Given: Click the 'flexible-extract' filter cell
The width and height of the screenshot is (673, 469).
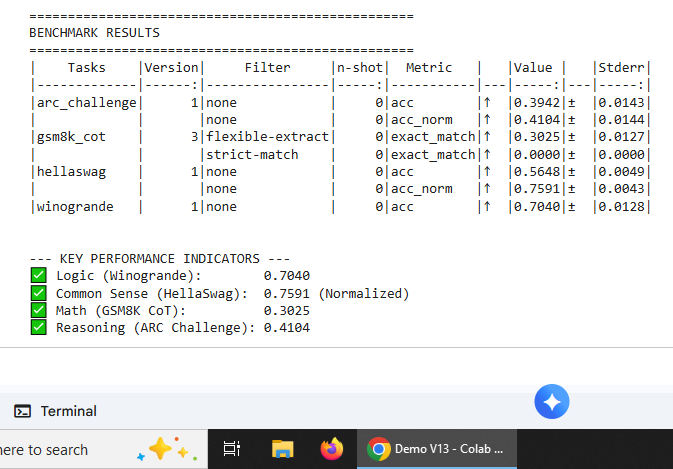Looking at the screenshot, I should pyautogui.click(x=267, y=137).
